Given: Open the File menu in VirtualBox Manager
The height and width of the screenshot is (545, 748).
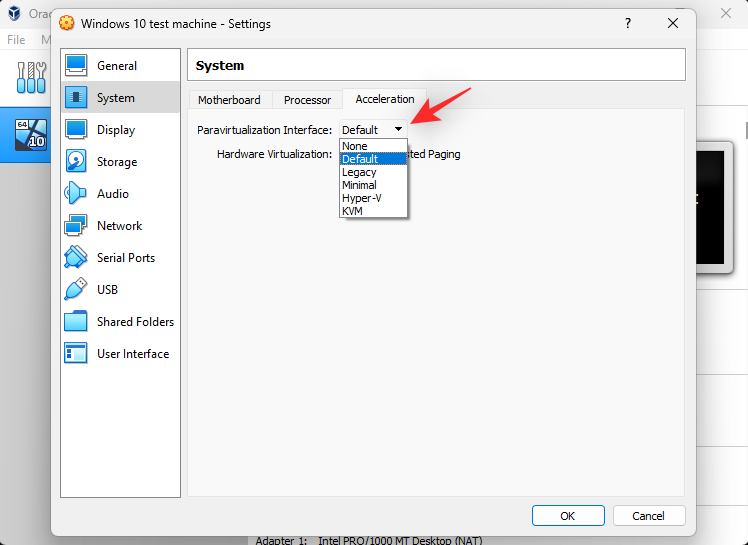Looking at the screenshot, I should pos(16,40).
